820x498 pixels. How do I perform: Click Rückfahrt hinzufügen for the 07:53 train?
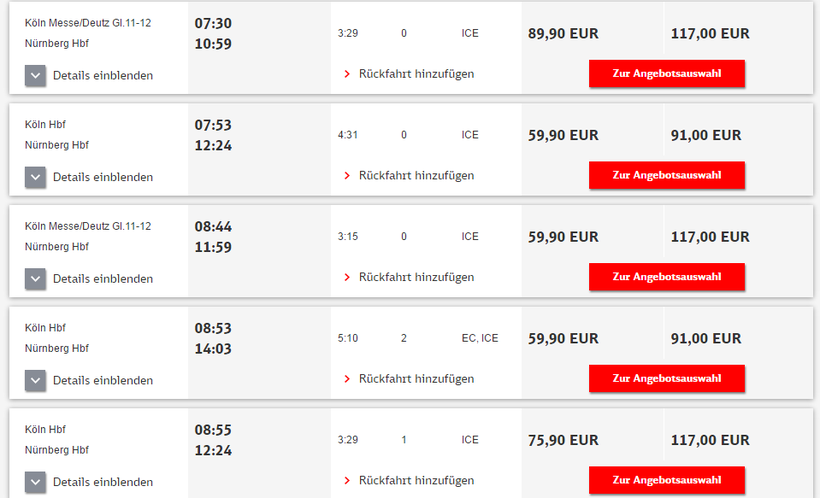pos(416,176)
